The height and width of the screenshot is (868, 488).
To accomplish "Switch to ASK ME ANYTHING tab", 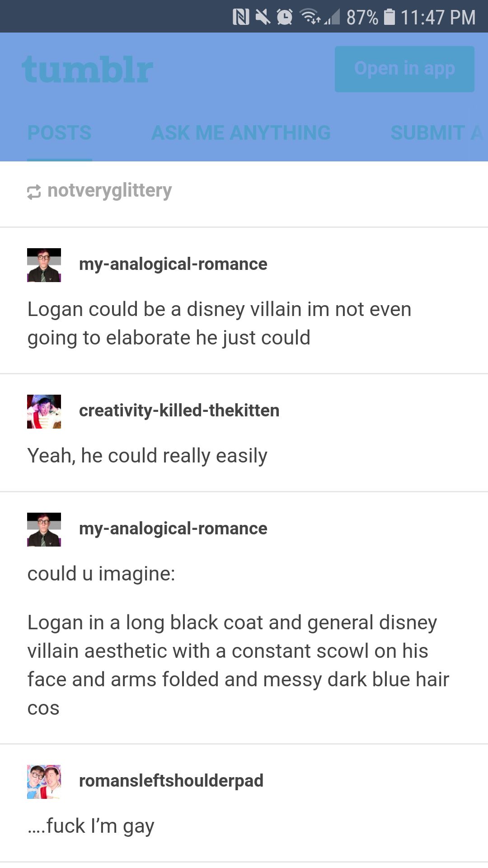I will coord(241,133).
